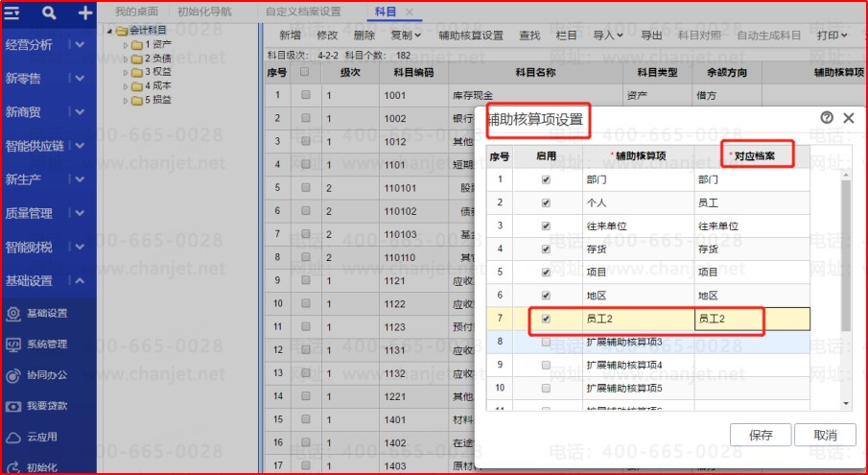Click the help question mark icon in dialog

(x=827, y=117)
